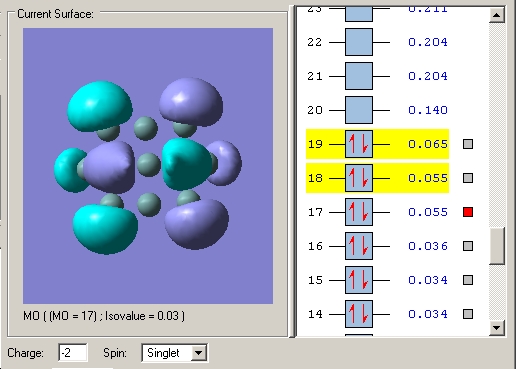Screen dimensions: 516x369
Task: Select the empty orbital box 22
Action: (359, 42)
